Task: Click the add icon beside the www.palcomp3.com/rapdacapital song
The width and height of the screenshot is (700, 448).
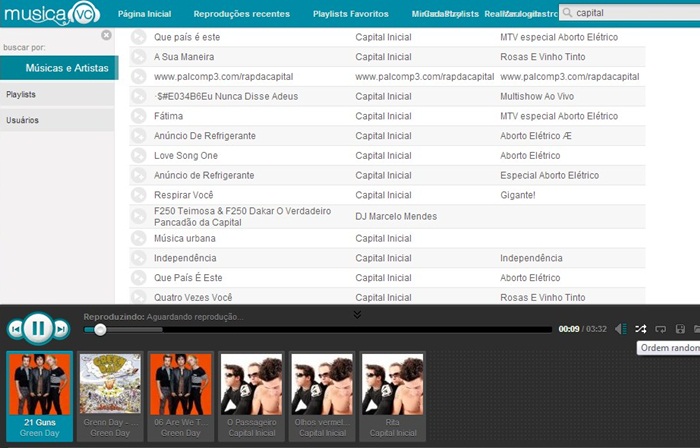Action: tap(138, 76)
